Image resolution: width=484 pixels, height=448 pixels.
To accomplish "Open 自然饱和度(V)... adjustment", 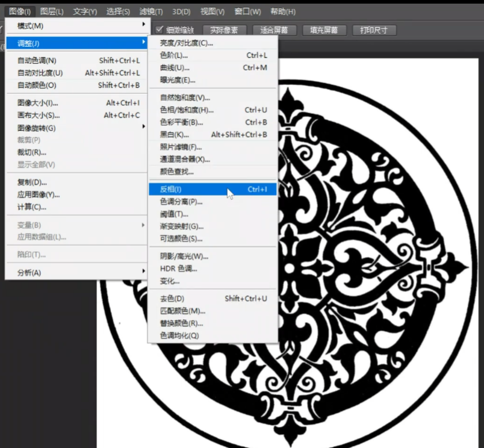I will tap(213, 98).
